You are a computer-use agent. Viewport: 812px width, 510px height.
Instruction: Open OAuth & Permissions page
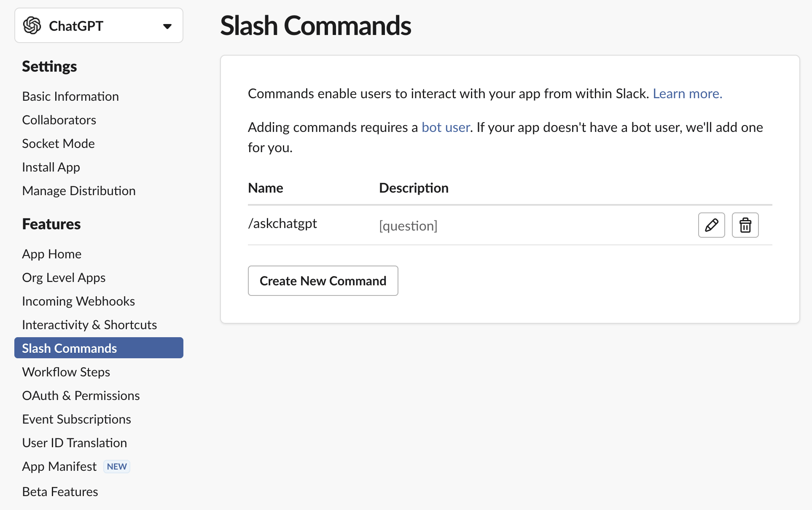coord(81,396)
